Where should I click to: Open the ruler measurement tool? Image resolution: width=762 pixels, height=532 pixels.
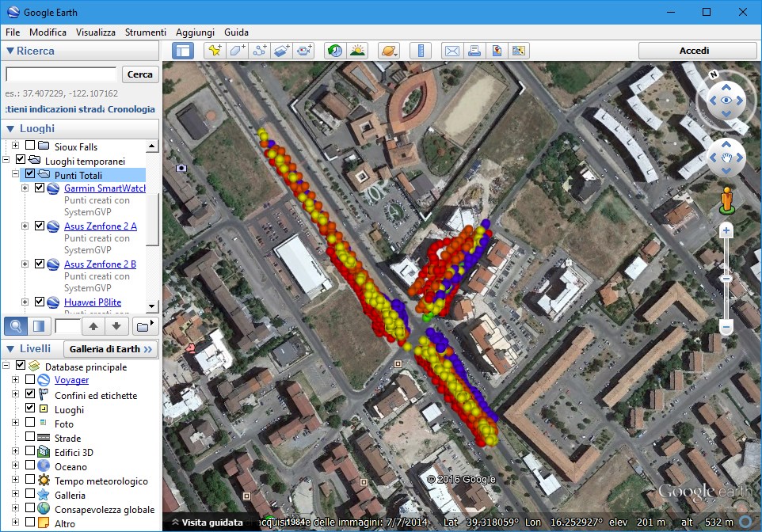pyautogui.click(x=421, y=51)
